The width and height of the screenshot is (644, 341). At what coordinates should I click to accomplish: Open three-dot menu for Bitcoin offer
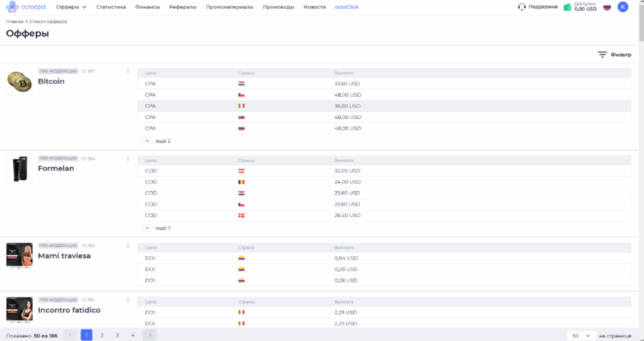point(128,71)
